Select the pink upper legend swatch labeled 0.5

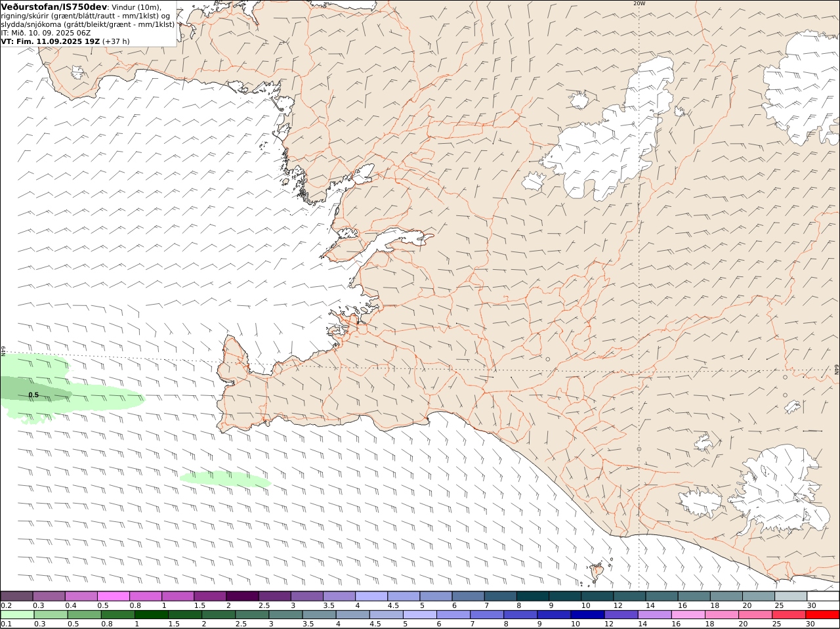[113, 596]
